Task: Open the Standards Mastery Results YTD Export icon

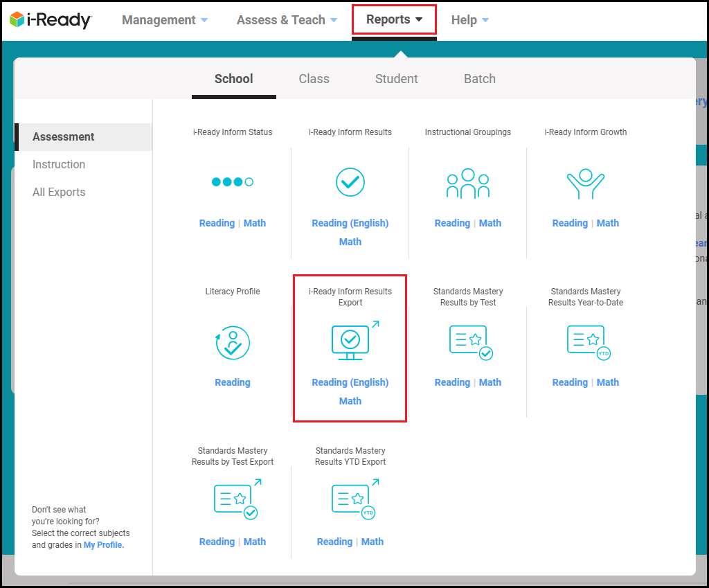Action: click(x=355, y=499)
